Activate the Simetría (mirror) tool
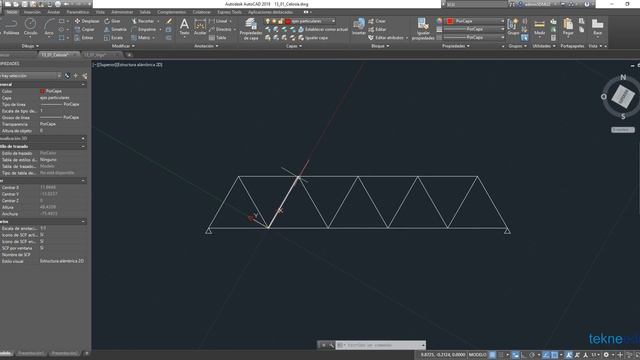Viewport: 640px width, 360px height. [x=116, y=29]
